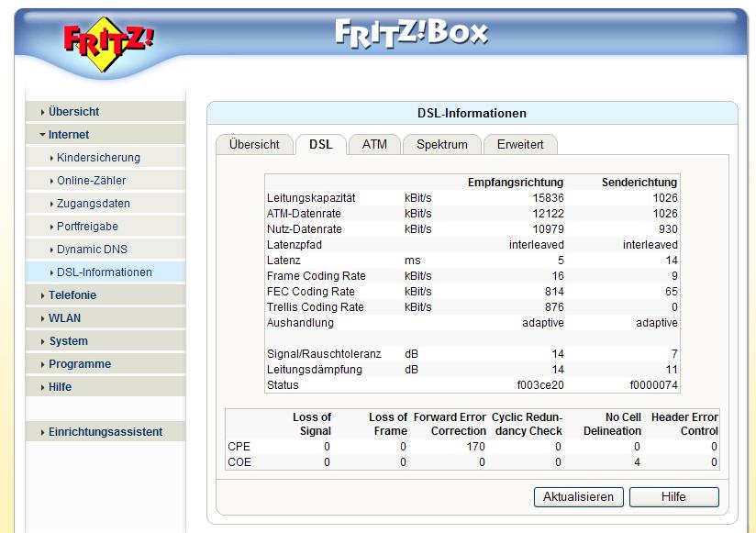The width and height of the screenshot is (756, 533).
Task: Click the FRITZ!Box header title
Action: pos(411,32)
